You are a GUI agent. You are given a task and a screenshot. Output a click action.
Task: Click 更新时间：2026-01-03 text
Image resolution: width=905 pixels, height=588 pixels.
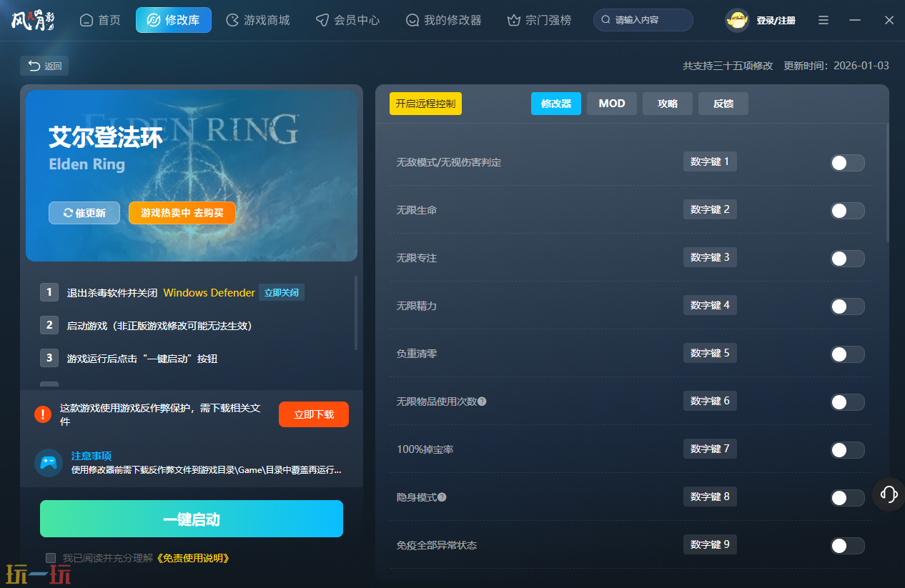point(836,66)
